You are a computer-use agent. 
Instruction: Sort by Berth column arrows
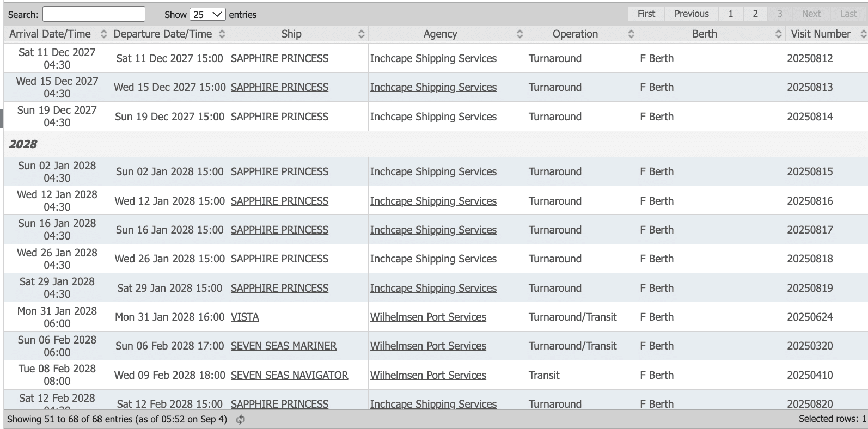[778, 34]
